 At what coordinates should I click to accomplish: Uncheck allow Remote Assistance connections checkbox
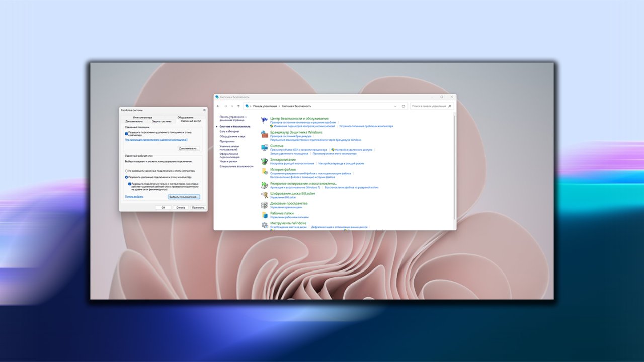coord(127,134)
